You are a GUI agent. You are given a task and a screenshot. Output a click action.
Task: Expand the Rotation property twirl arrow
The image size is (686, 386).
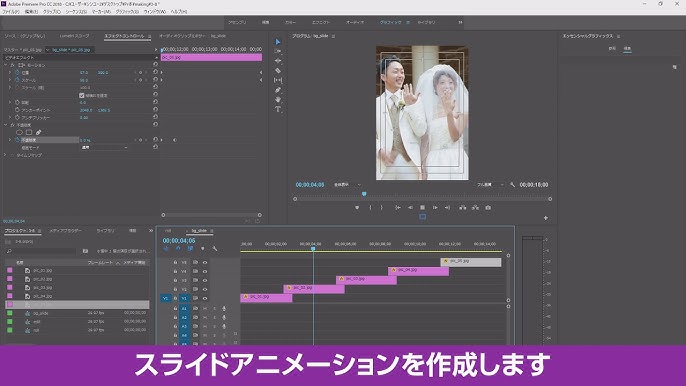pos(10,102)
